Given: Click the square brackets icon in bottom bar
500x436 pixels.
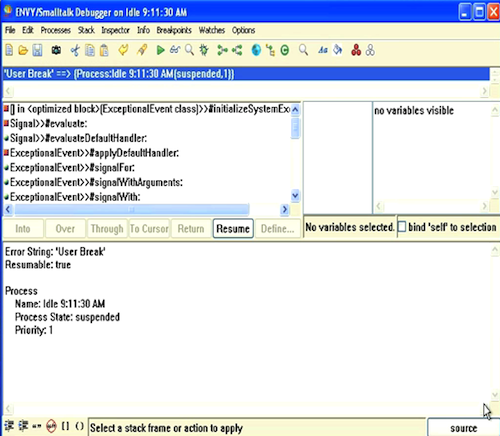Looking at the screenshot, I should 66,426.
